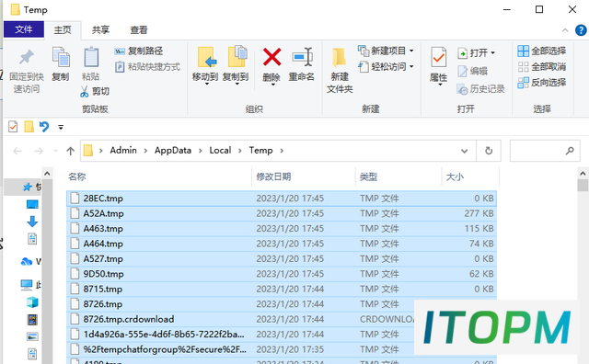Select file 8715.tmp
Screen dimensions: 589x364
click(x=282, y=289)
